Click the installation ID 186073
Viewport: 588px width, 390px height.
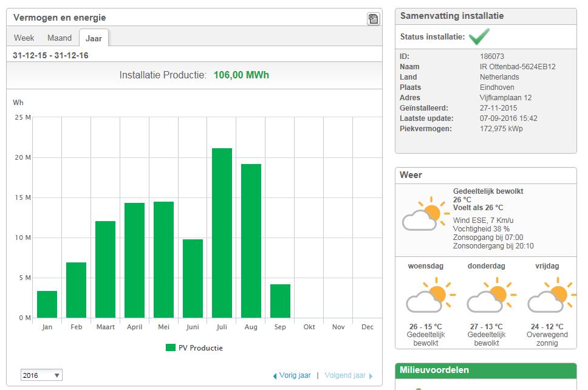coord(492,56)
